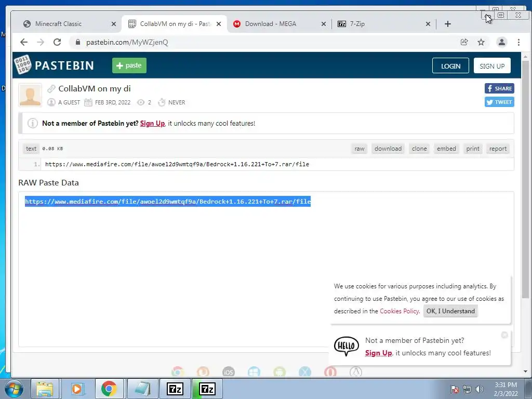Open Windows Explorer from the taskbar

[45, 389]
